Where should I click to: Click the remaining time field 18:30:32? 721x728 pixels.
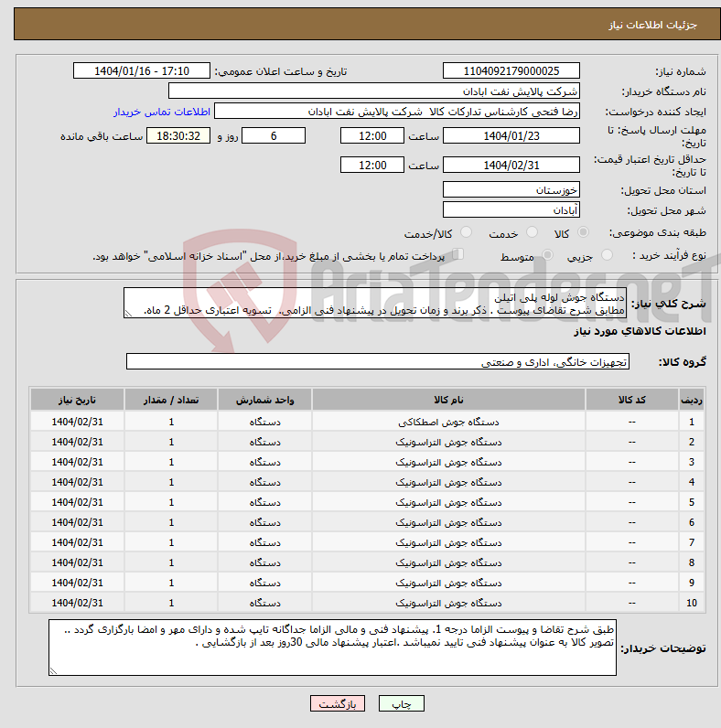tap(178, 135)
